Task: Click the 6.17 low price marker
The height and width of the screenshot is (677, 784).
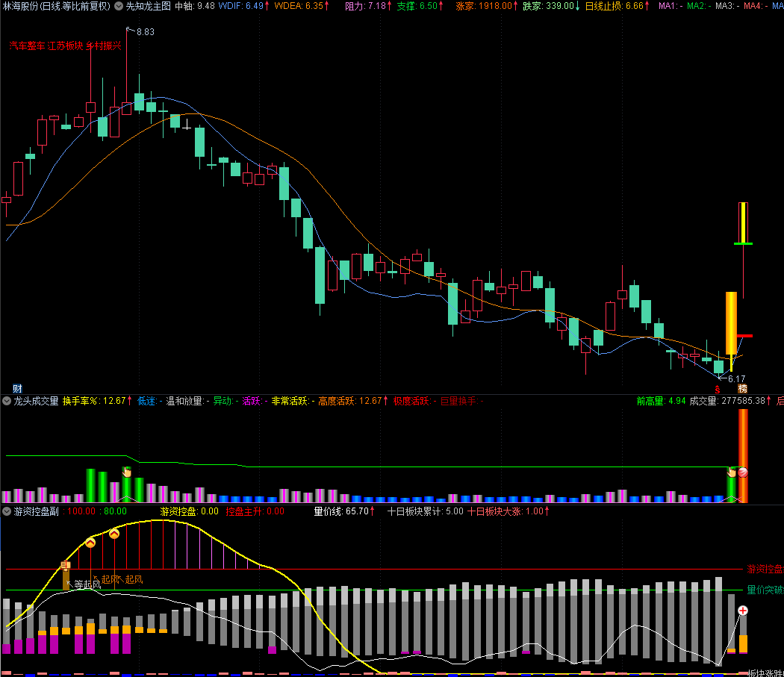Action: point(735,378)
